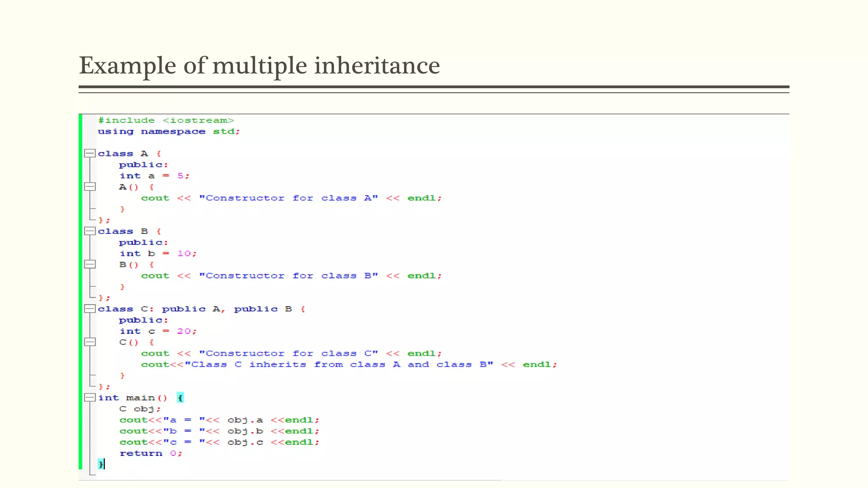The image size is (868, 488).
Task: Click the highlighted closing brace of main
Action: coord(101,464)
